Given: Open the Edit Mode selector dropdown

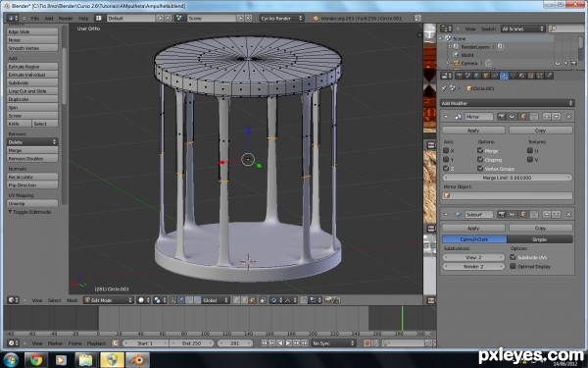Looking at the screenshot, I should pyautogui.click(x=109, y=300).
